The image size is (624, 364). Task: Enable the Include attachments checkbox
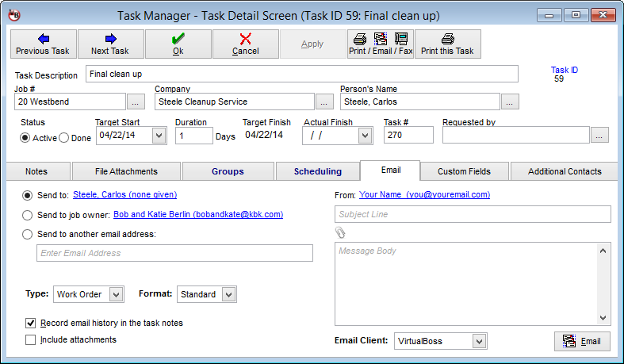(x=31, y=340)
